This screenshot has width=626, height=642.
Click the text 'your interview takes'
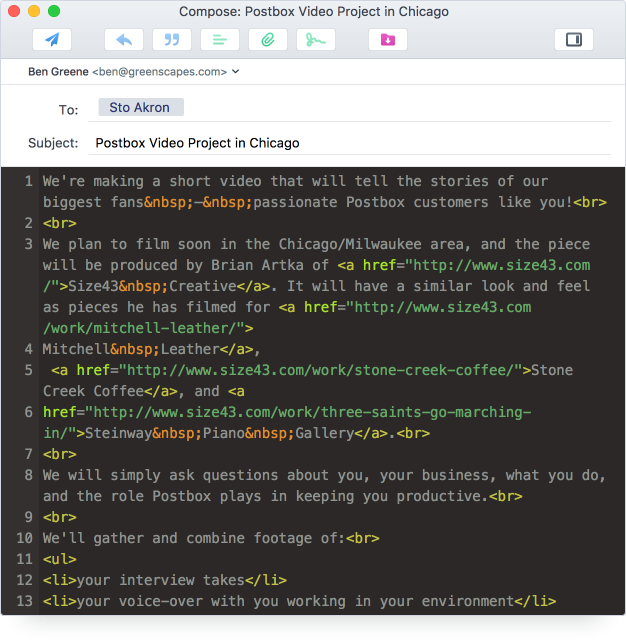[x=160, y=580]
